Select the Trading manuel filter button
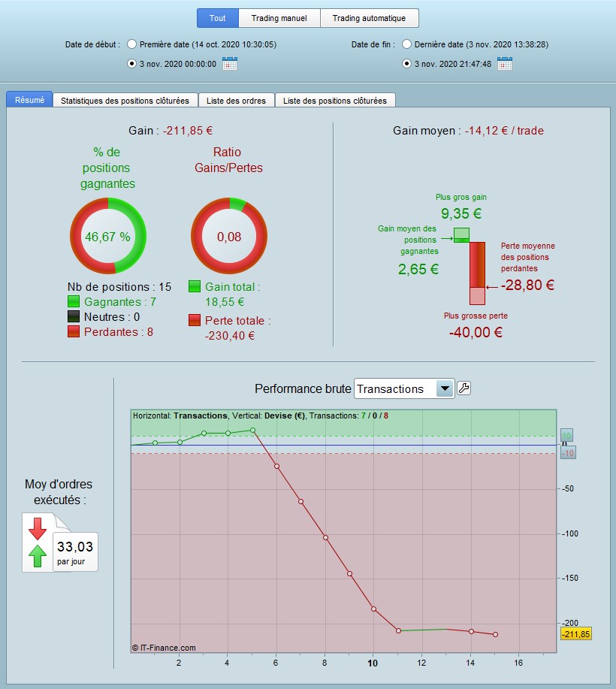 coord(279,18)
